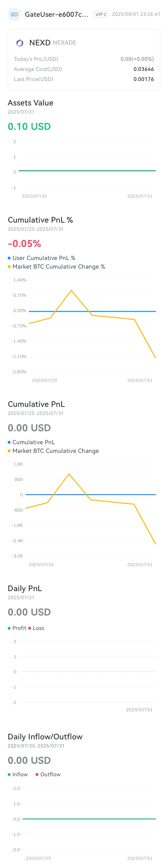The width and height of the screenshot is (168, 868).
Task: Click the GateUser-e6007c username
Action: pos(57,15)
